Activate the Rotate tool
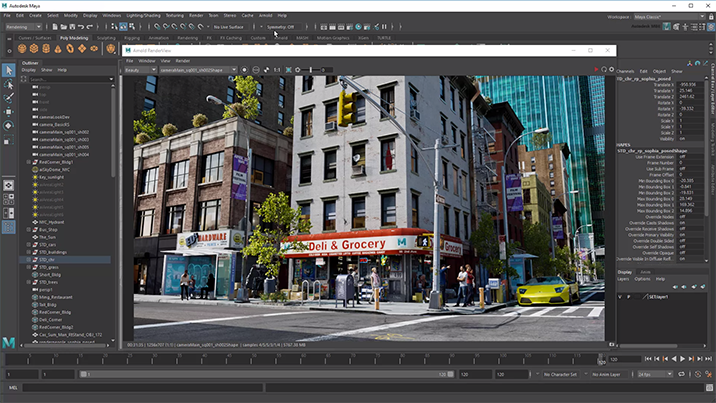 point(8,126)
